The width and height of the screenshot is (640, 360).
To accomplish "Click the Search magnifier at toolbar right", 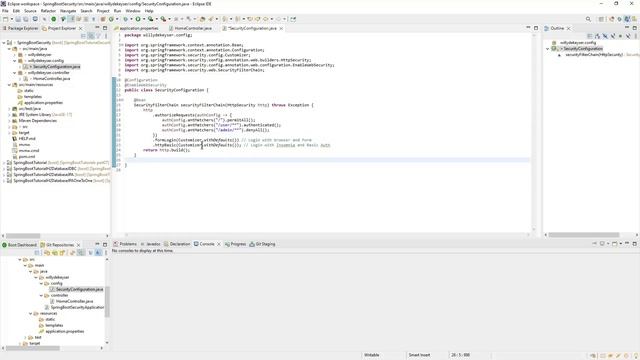I will click(588, 19).
